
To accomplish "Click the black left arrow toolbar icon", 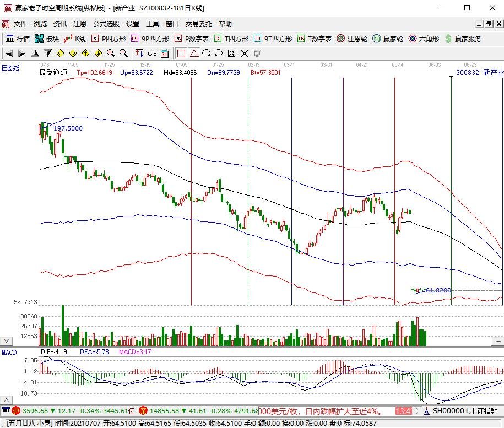I will pos(10,53).
